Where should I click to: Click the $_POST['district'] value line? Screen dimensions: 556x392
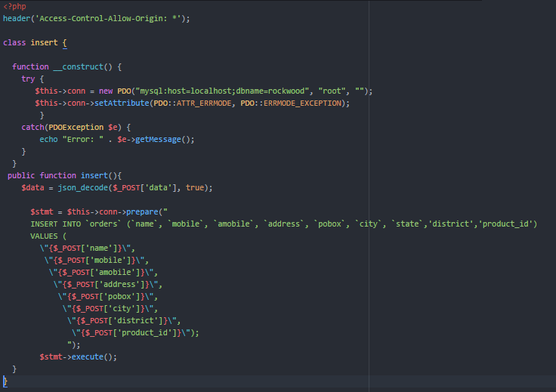click(x=124, y=321)
